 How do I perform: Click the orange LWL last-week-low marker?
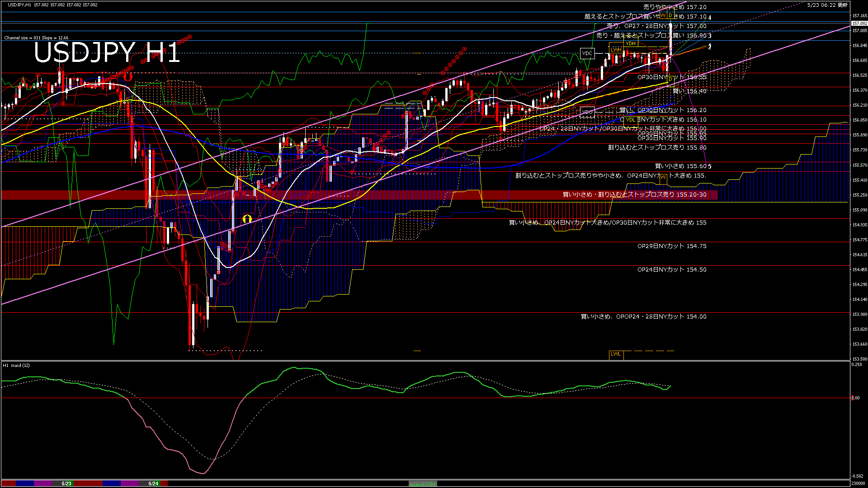(616, 354)
